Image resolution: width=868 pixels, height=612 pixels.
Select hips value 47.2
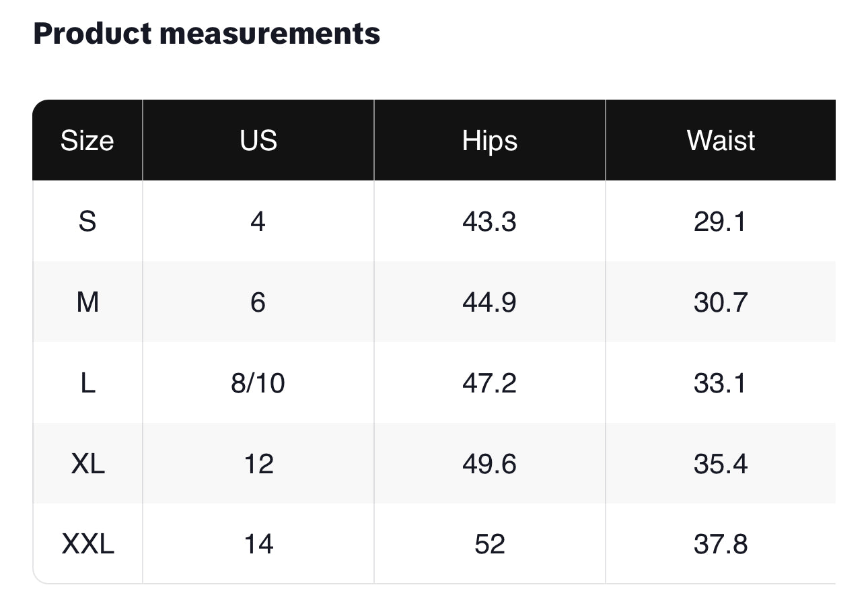tap(490, 382)
